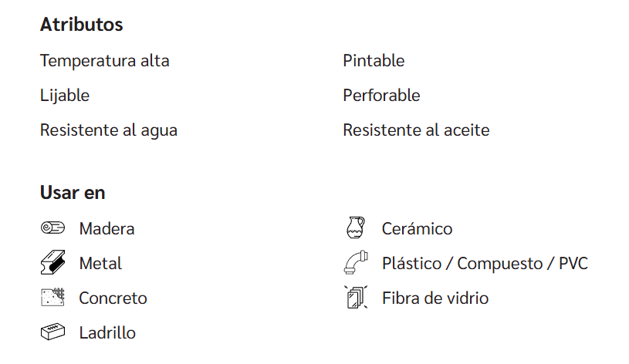629x364 pixels.
Task: Select the Fibra de vidrio label
Action: pyautogui.click(x=435, y=298)
